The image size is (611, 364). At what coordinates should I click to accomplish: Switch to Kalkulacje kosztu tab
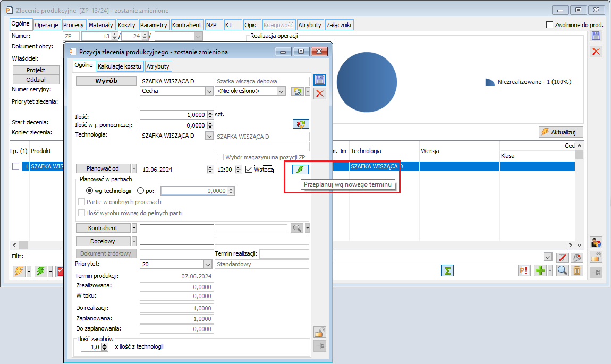pyautogui.click(x=119, y=66)
